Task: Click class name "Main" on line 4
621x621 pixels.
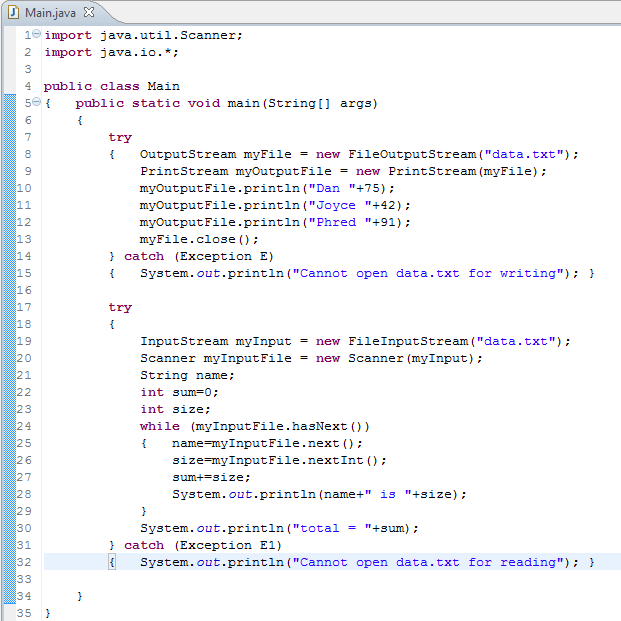Action: tap(163, 86)
